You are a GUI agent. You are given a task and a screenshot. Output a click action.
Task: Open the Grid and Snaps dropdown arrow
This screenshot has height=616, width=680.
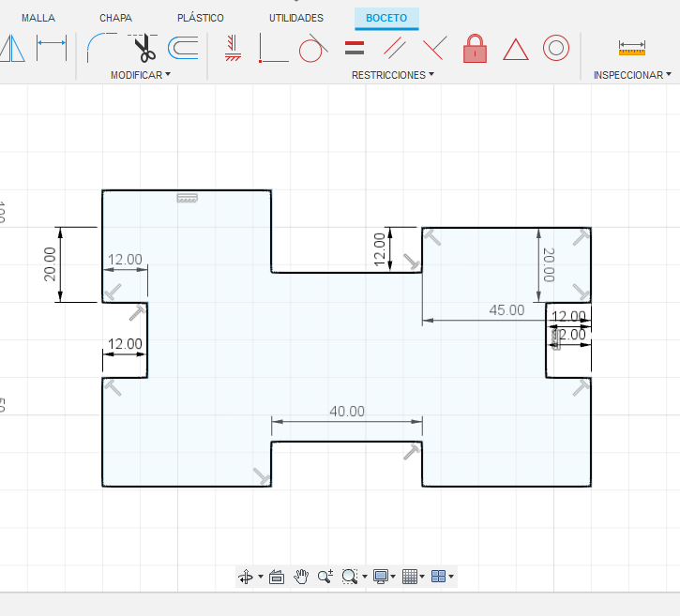coord(422,577)
